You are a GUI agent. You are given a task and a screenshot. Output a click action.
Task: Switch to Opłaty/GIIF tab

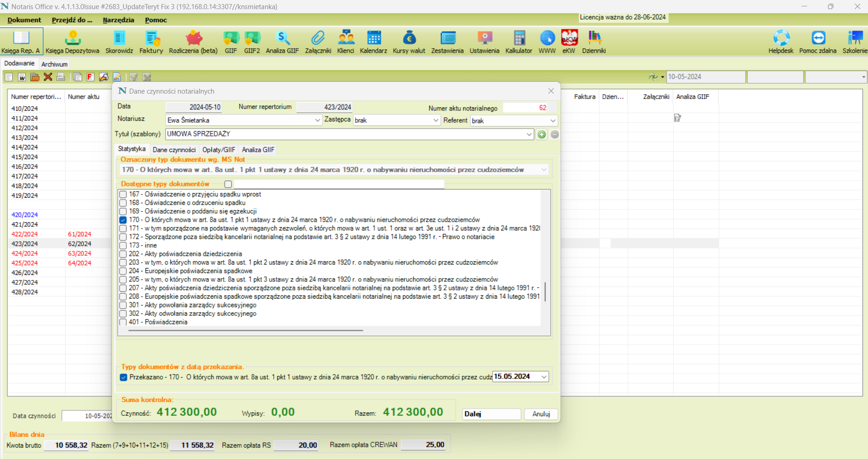[x=219, y=150]
